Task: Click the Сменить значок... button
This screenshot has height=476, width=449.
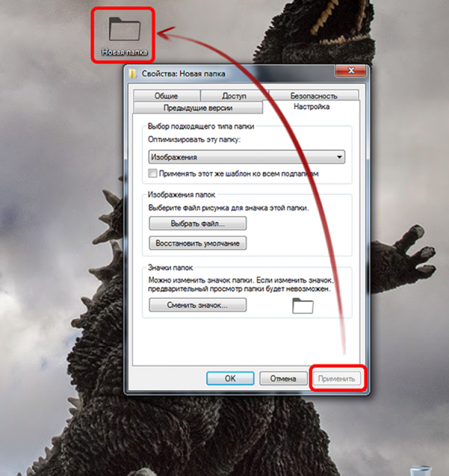Action: pos(198,305)
